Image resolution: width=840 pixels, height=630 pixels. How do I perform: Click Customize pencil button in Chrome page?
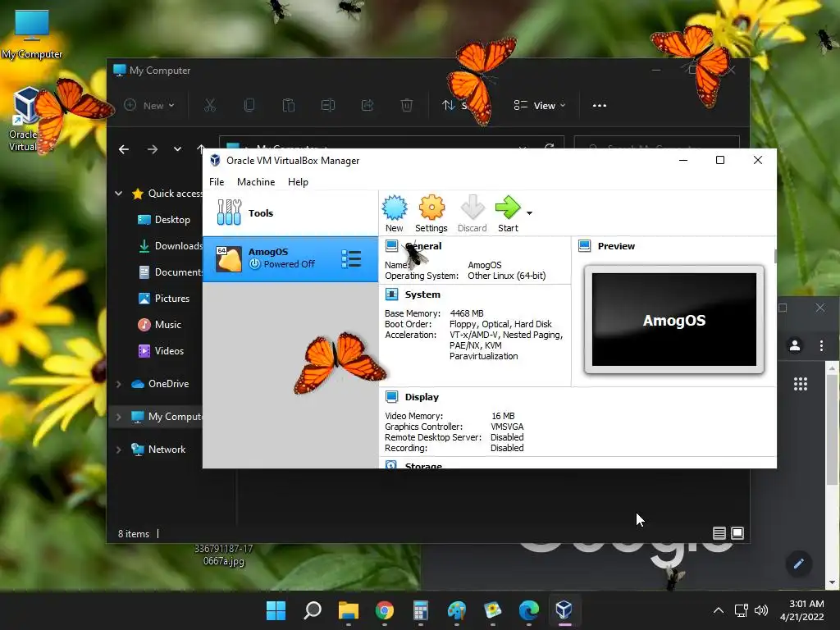(799, 564)
